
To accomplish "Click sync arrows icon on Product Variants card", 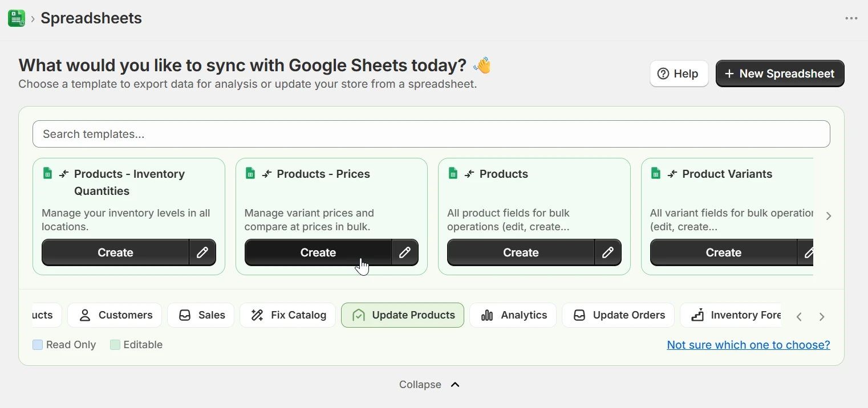I will [x=672, y=174].
